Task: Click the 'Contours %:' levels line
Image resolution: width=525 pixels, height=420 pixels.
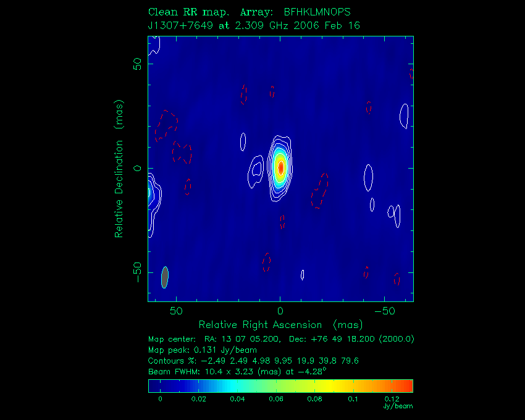Action: click(x=253, y=361)
